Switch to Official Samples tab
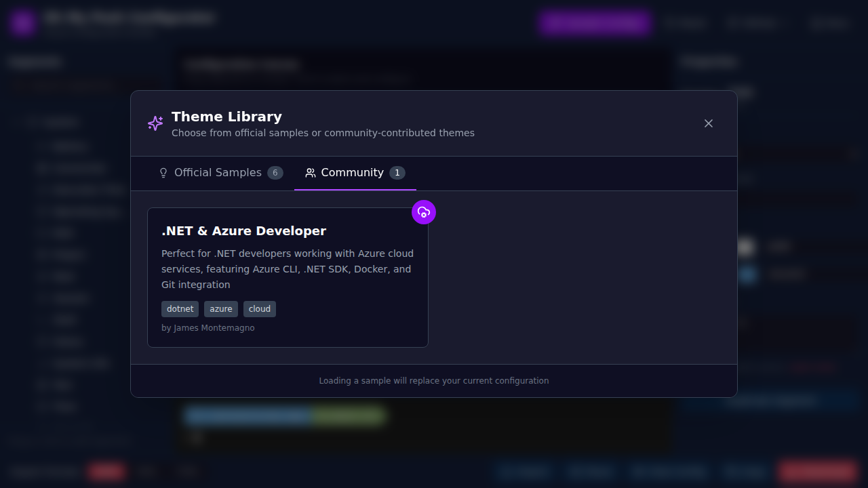Viewport: 868px width, 488px height. pos(220,173)
